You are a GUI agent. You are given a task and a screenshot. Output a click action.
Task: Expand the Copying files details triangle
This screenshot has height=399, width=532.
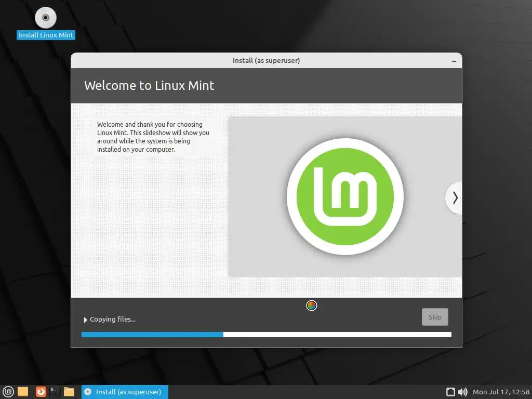coord(86,320)
